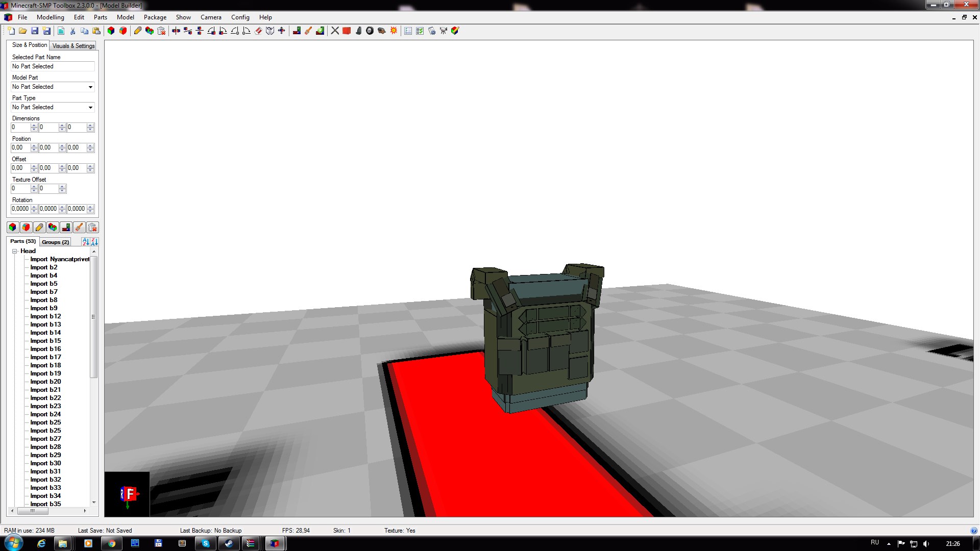Click the parts list scroll down arrow
Image resolution: width=980 pixels, height=551 pixels.
94,503
